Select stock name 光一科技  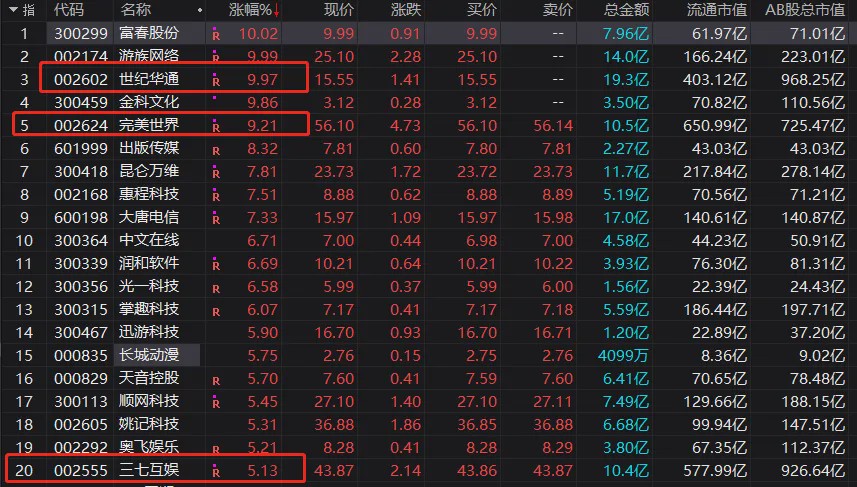[x=149, y=286]
